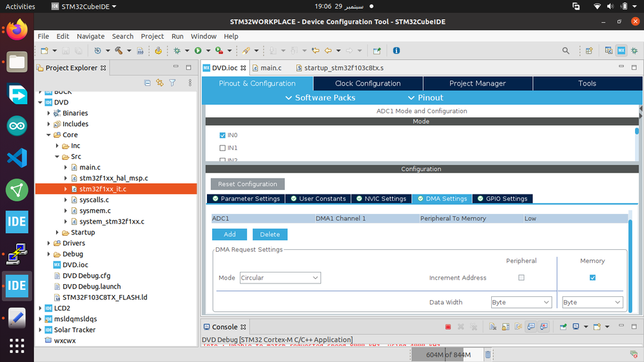Click the Open Perspective icon

pyautogui.click(x=589, y=50)
